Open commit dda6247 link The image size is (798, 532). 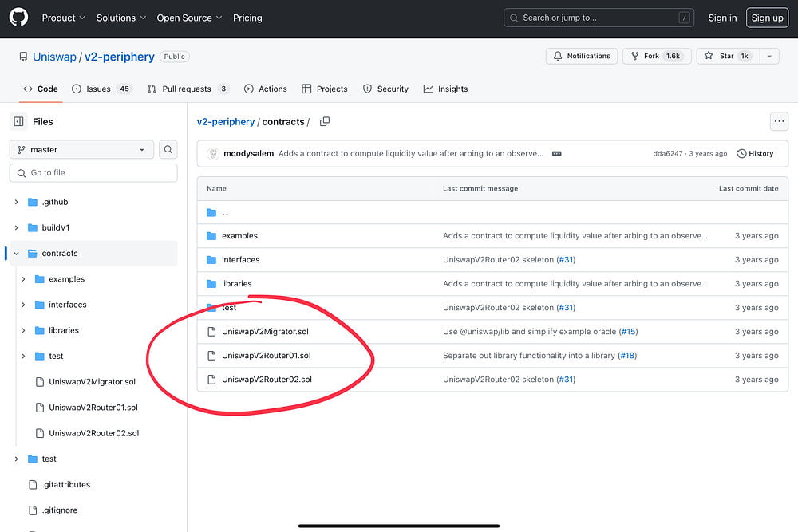point(668,154)
